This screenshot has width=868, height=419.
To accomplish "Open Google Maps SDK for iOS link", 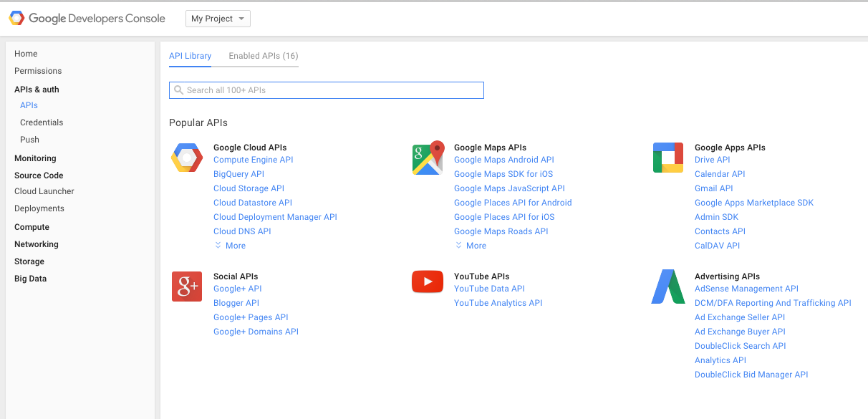I will pyautogui.click(x=503, y=174).
